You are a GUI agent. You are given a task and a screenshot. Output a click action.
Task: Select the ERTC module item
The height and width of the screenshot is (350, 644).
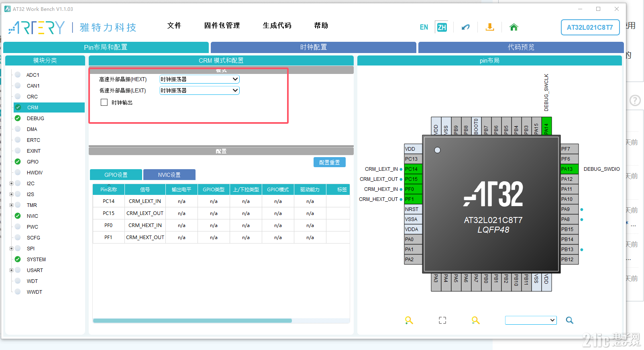[33, 140]
